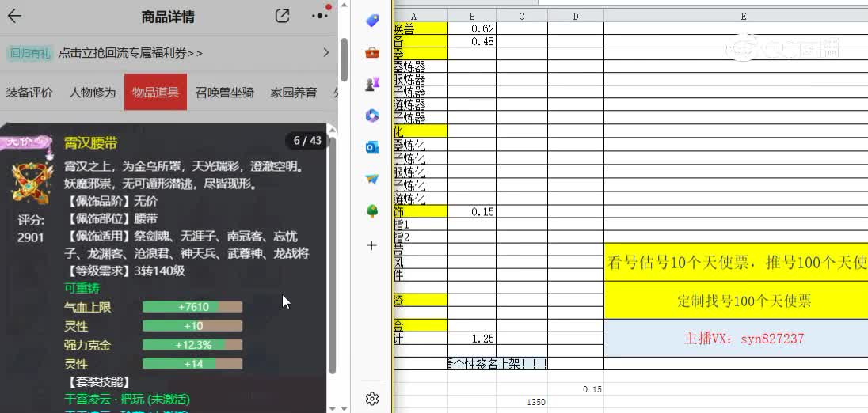Screen dimensions: 868x413
Task: Select the cell 主播VX: syn827237
Action: (x=737, y=339)
